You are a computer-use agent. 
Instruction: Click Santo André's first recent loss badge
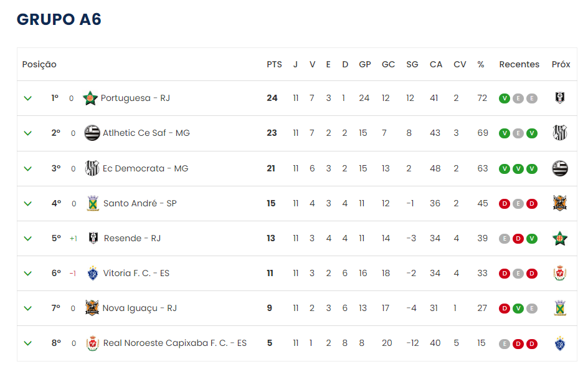tap(505, 203)
